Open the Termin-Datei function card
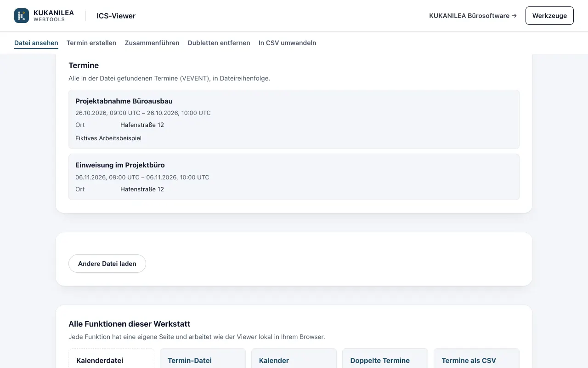 click(203, 358)
